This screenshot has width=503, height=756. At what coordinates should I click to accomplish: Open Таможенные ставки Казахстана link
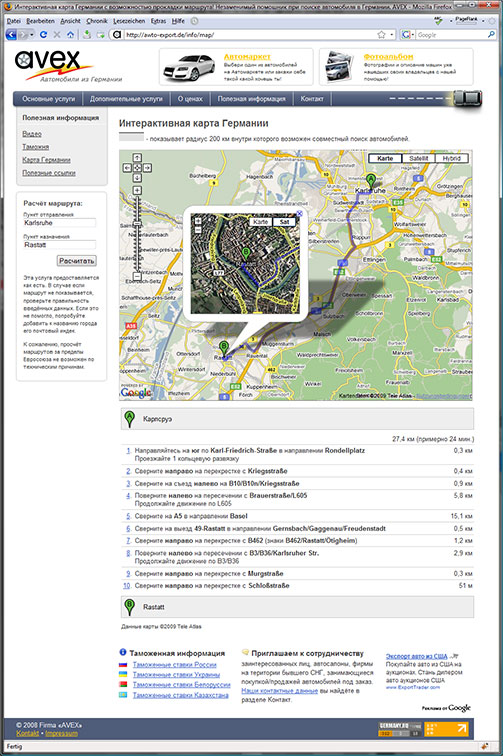(180, 695)
